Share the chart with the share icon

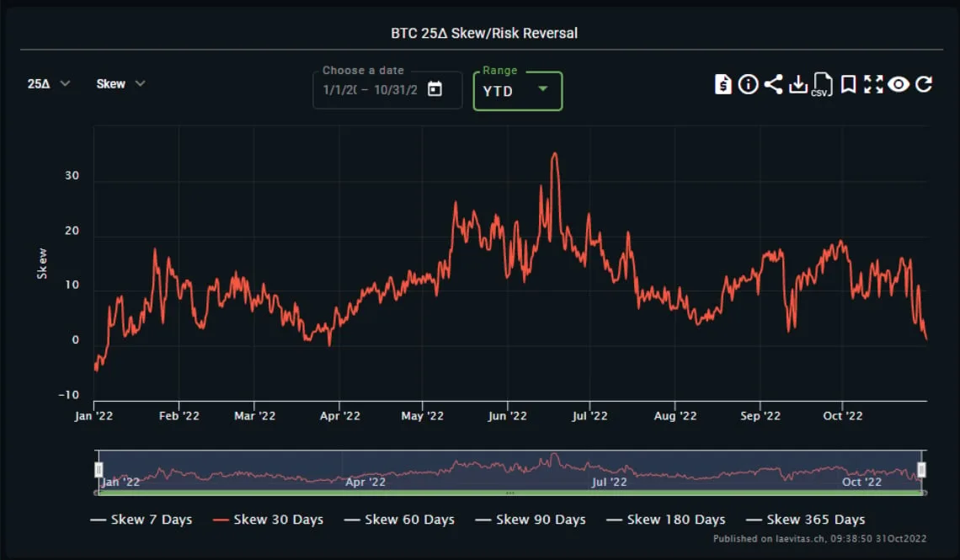(x=773, y=84)
